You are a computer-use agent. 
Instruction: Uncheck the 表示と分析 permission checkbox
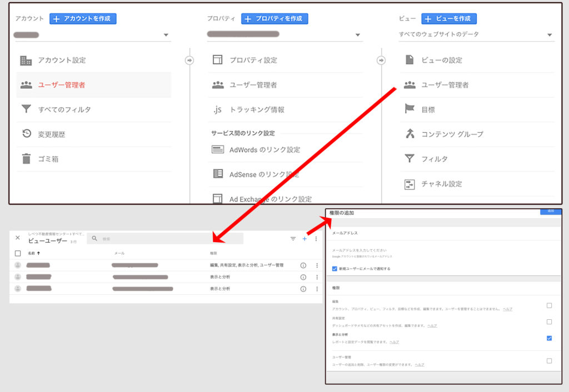coord(549,338)
